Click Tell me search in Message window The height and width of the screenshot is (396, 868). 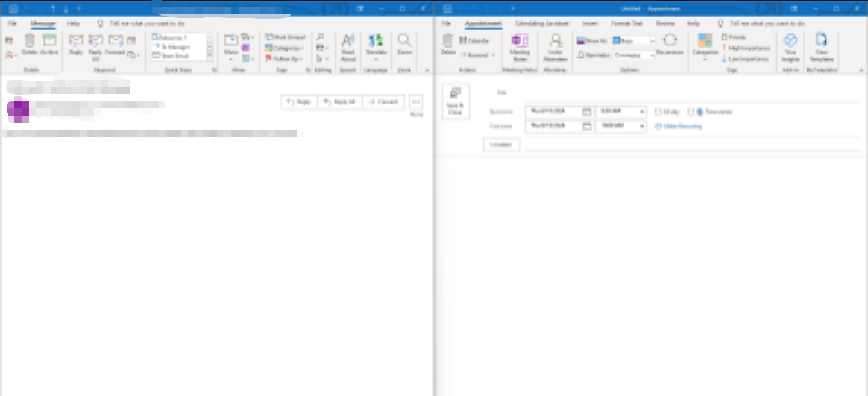point(147,24)
